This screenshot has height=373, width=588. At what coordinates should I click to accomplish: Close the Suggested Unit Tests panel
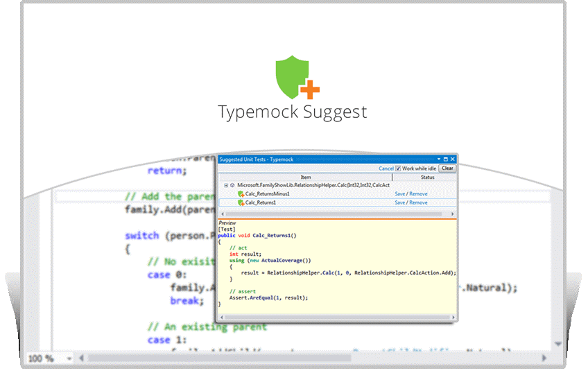[453, 159]
